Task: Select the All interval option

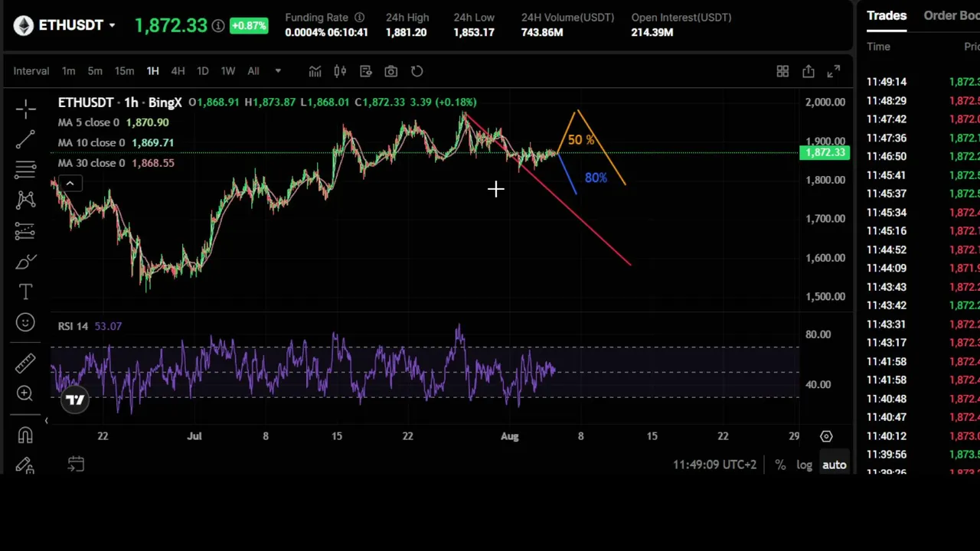Action: 253,71
